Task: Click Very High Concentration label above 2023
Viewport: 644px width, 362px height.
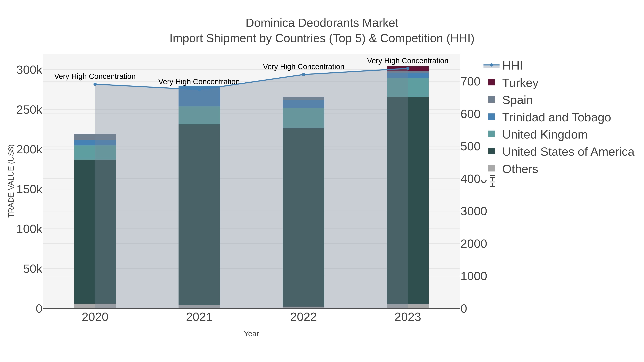Action: coord(408,61)
